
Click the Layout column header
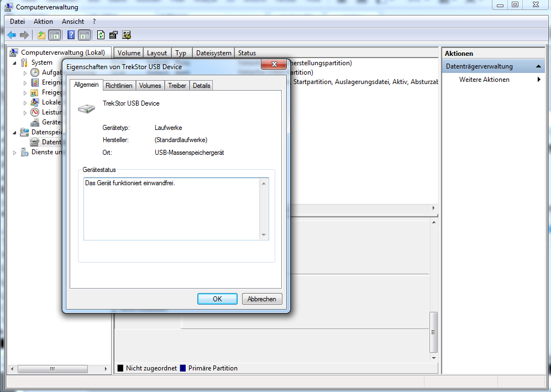click(157, 53)
